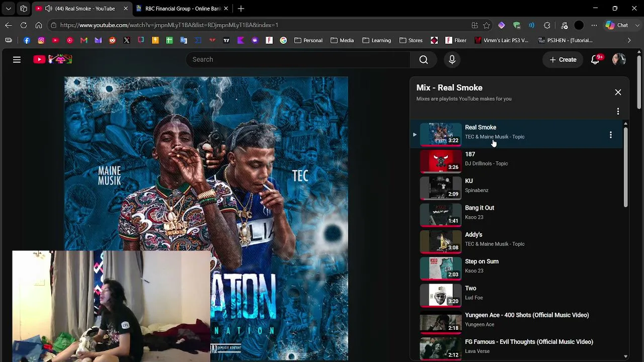The height and width of the screenshot is (362, 644).
Task: Open browser extensions puzzle icon
Action: tap(547, 25)
